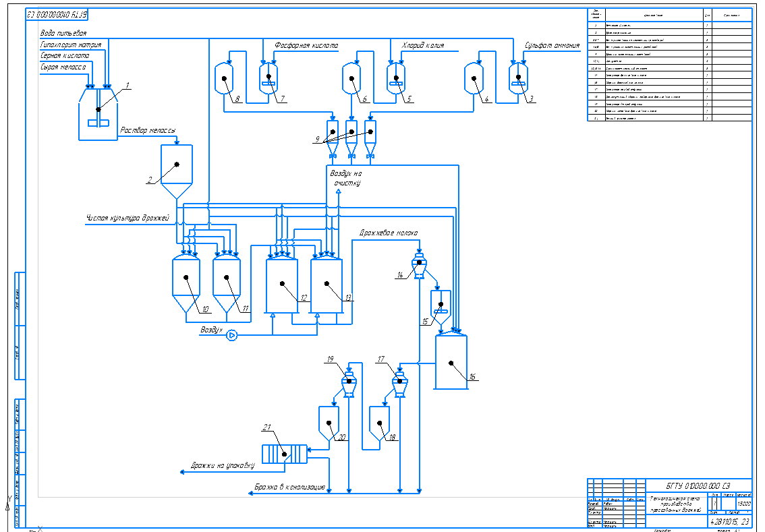
Task: Select storage vessel number 4
Action: point(474,77)
